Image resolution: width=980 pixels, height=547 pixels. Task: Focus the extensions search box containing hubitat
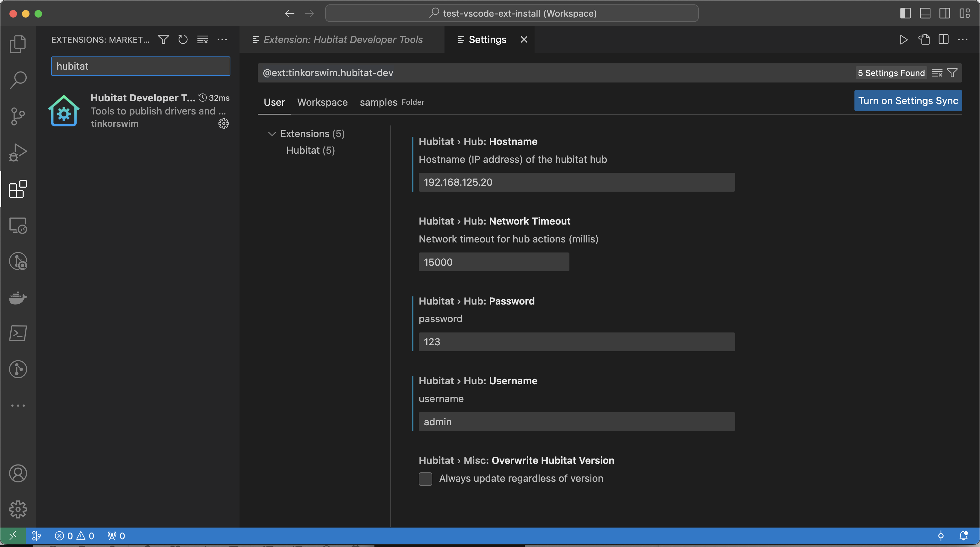point(140,66)
